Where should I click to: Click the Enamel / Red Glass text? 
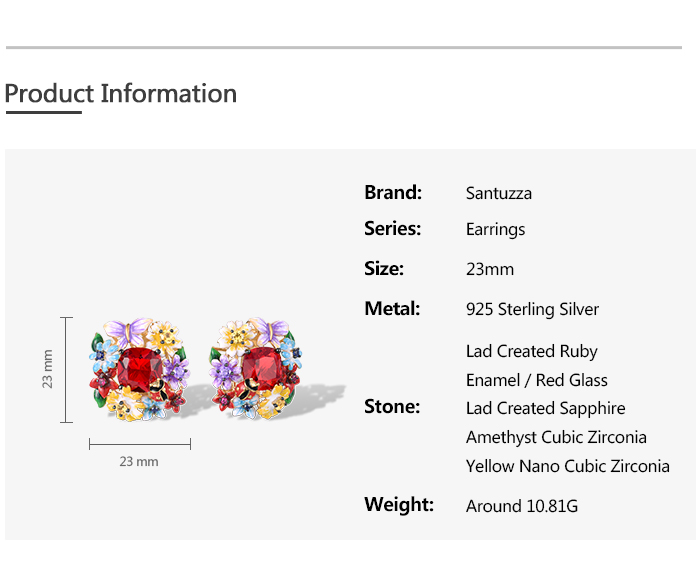[x=536, y=380]
